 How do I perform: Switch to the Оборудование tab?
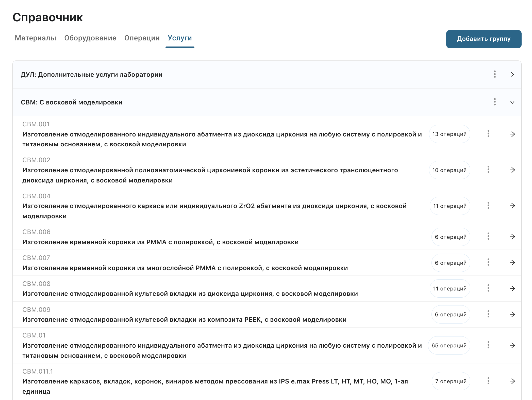tap(90, 38)
